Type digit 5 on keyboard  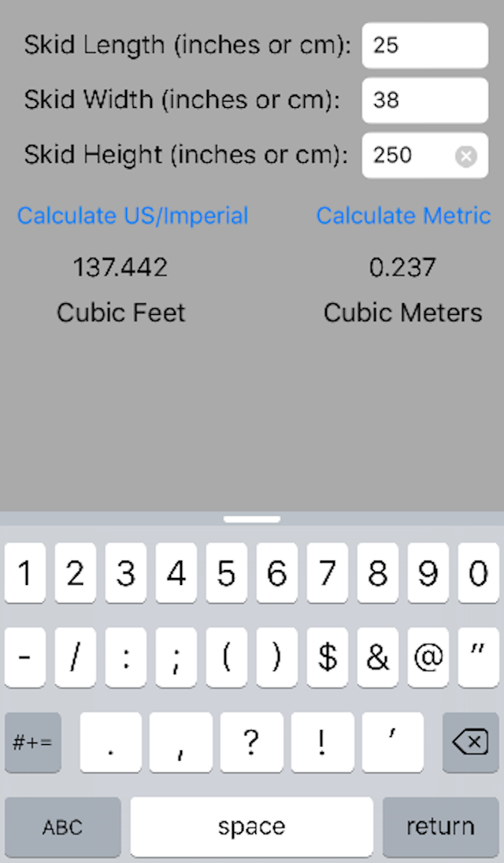[x=226, y=573]
